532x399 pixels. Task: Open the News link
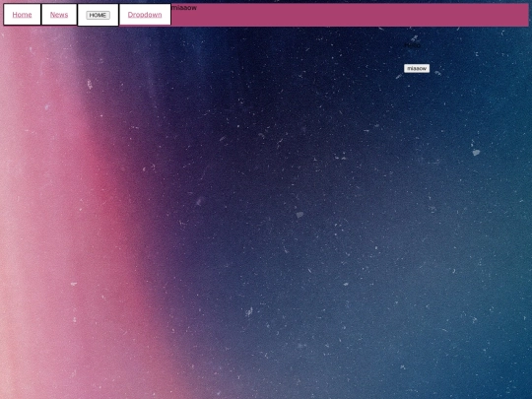pos(59,15)
